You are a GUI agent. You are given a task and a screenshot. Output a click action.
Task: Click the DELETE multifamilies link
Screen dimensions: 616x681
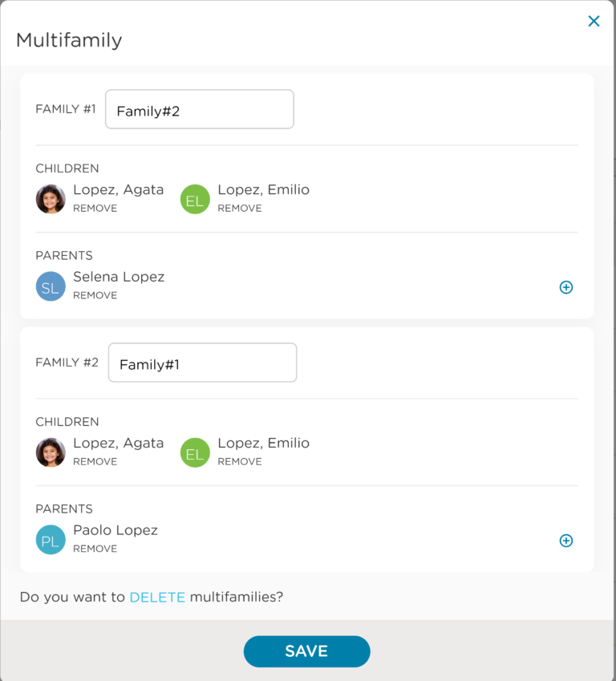pyautogui.click(x=157, y=597)
